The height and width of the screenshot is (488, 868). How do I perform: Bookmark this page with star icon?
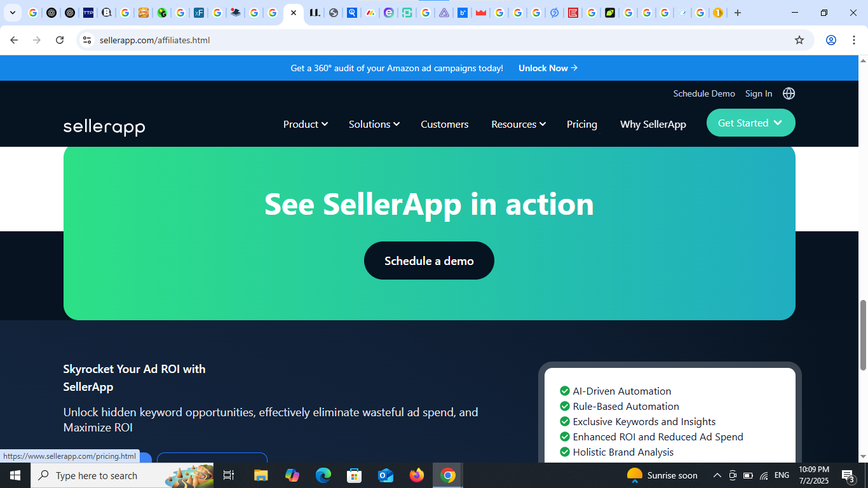pos(799,40)
